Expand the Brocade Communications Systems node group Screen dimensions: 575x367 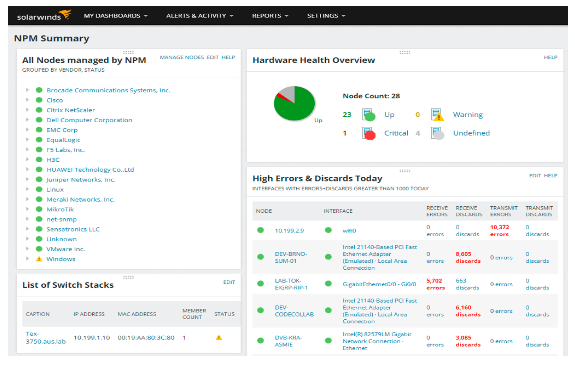click(27, 90)
